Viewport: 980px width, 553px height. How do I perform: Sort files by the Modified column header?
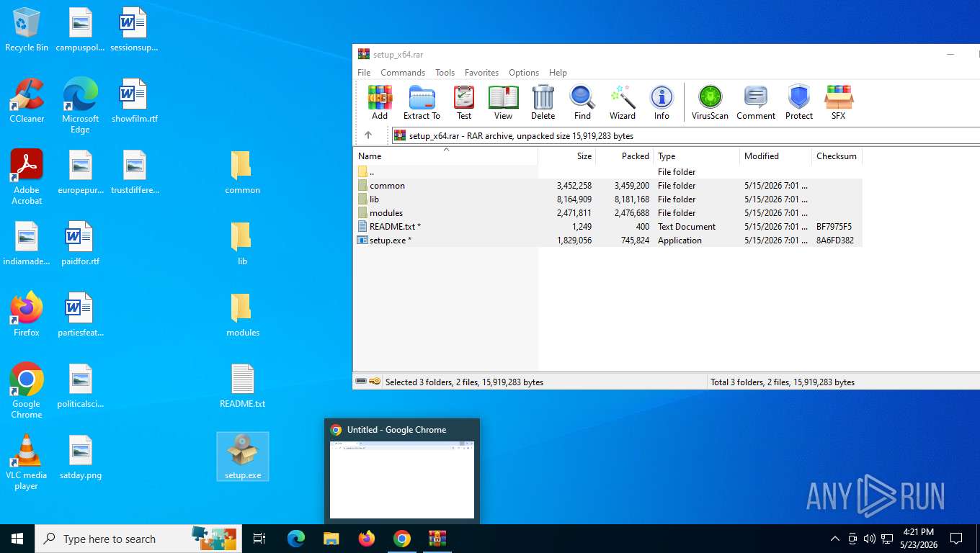pyautogui.click(x=776, y=156)
